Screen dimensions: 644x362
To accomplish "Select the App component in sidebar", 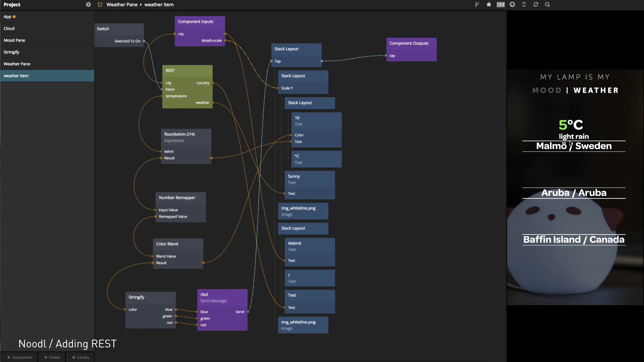I will pos(7,17).
